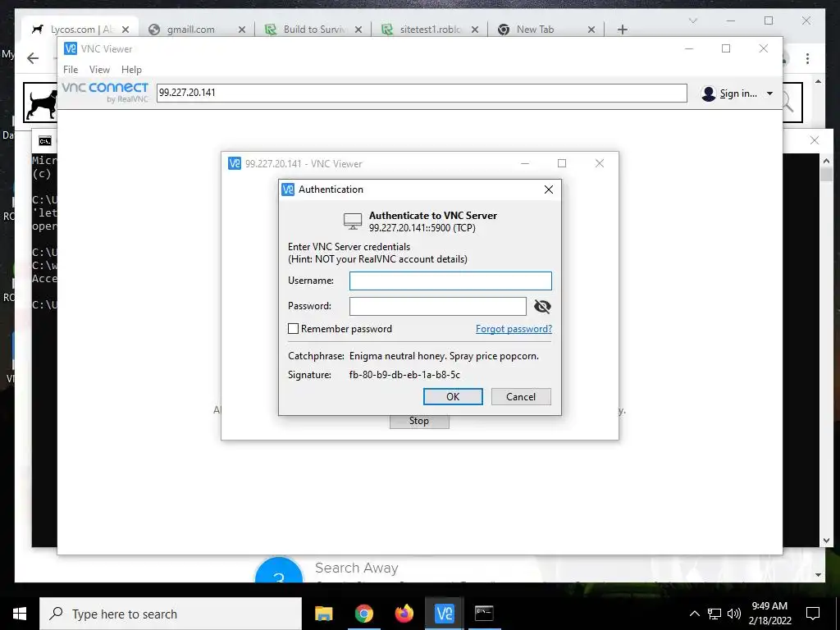Click the VNC Connect by RealVNC logo
The height and width of the screenshot is (630, 840).
pos(105,92)
